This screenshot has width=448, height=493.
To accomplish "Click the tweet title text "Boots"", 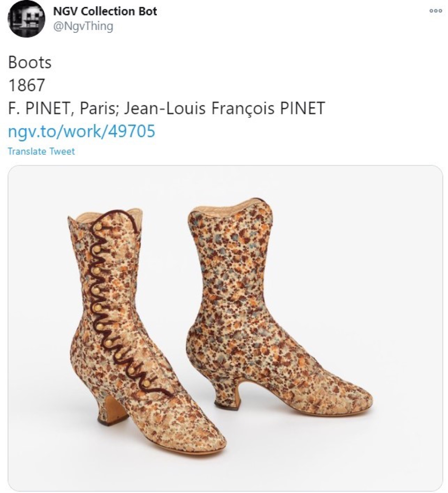I will tap(30, 63).
